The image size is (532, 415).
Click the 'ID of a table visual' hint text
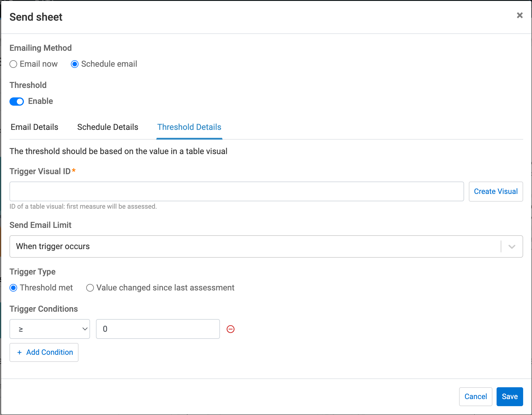point(83,206)
